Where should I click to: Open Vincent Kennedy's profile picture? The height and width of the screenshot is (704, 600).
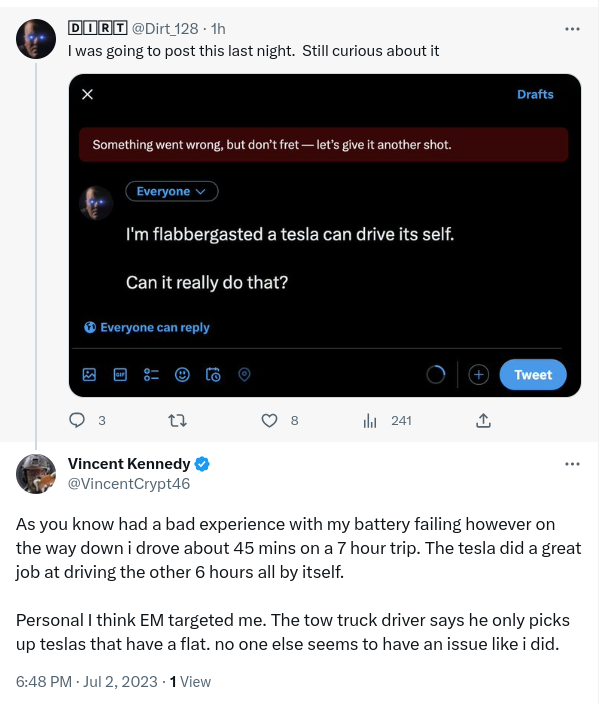[x=36, y=473]
